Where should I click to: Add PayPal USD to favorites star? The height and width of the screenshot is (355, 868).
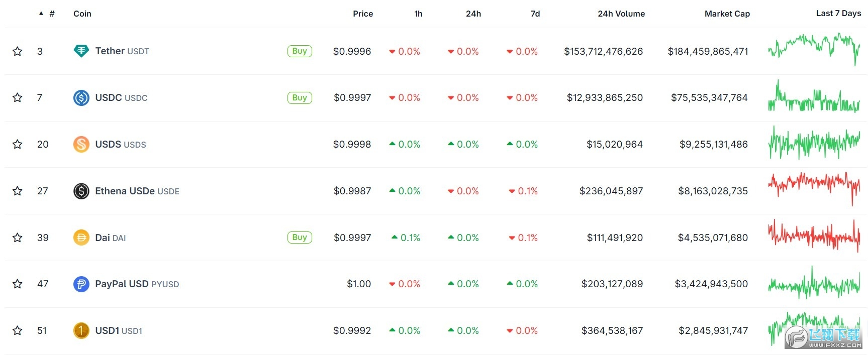18,284
